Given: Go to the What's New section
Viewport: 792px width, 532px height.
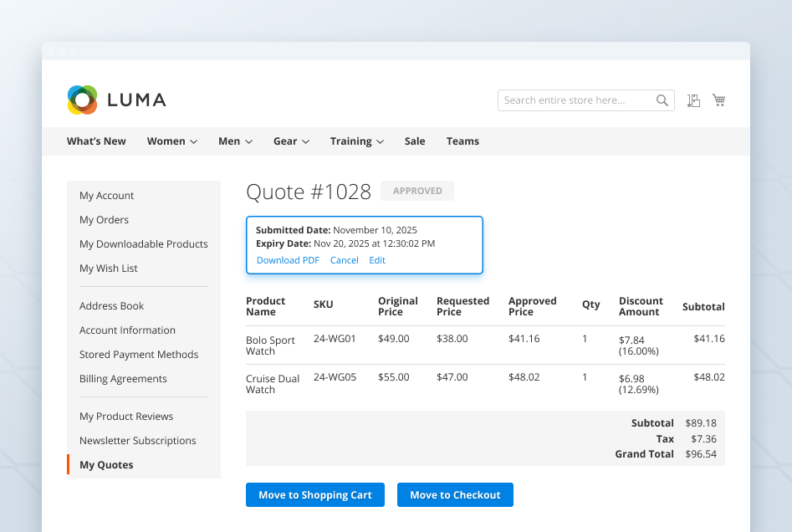Looking at the screenshot, I should coord(95,141).
